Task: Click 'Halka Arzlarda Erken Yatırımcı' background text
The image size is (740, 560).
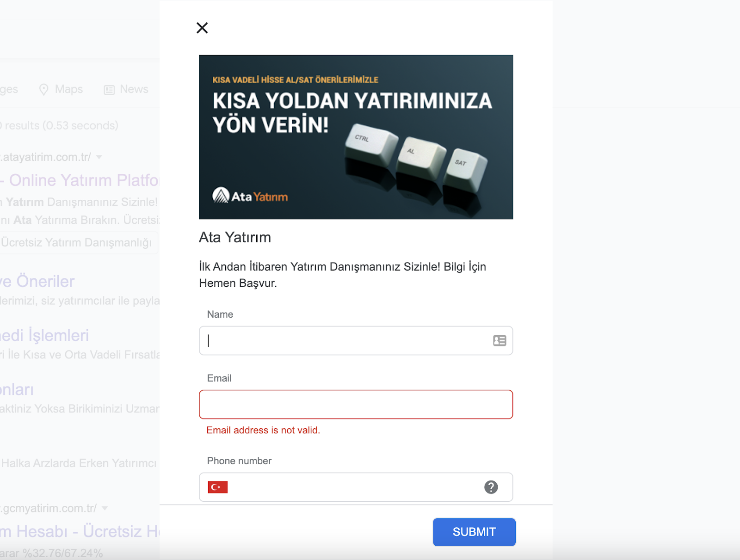Action: pos(79,463)
